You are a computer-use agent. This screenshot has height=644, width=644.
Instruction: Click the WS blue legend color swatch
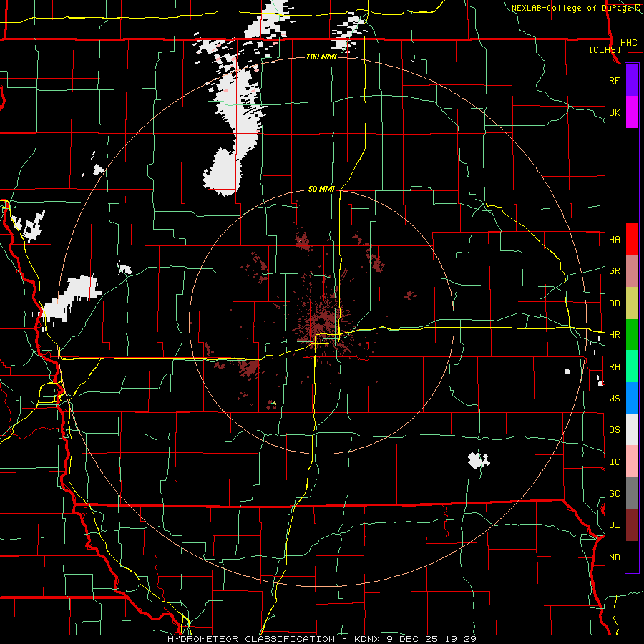pyautogui.click(x=632, y=398)
